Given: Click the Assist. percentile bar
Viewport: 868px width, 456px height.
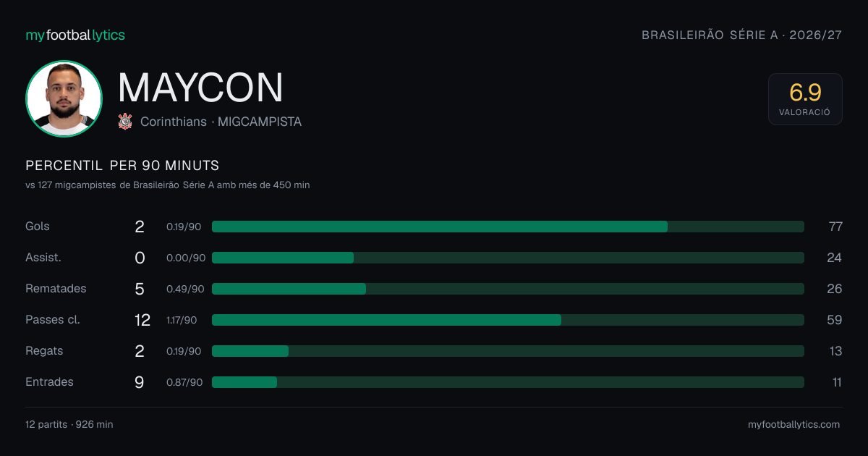Looking at the screenshot, I should point(508,258).
